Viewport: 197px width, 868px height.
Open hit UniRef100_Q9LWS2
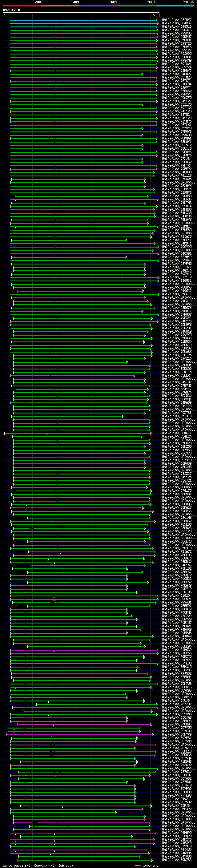(x=176, y=162)
